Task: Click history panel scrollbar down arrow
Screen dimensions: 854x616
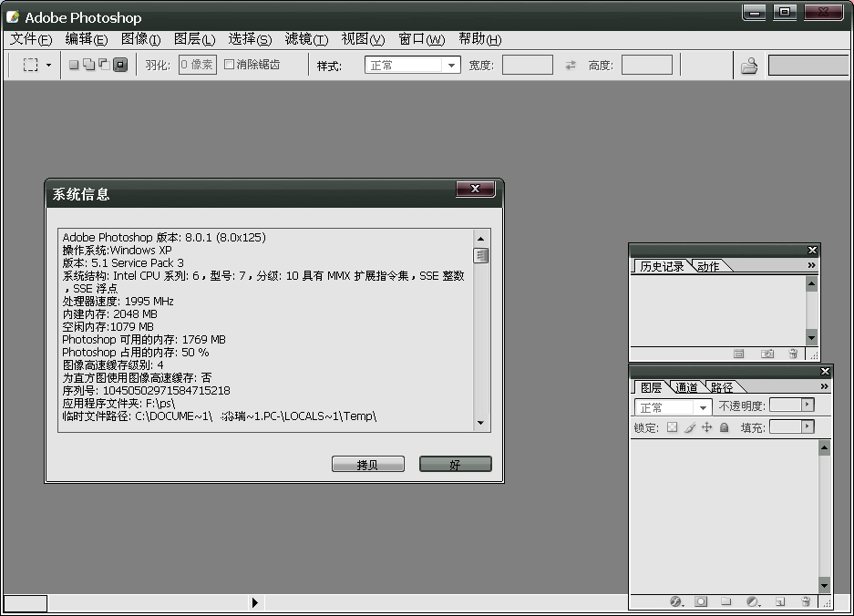Action: click(811, 338)
